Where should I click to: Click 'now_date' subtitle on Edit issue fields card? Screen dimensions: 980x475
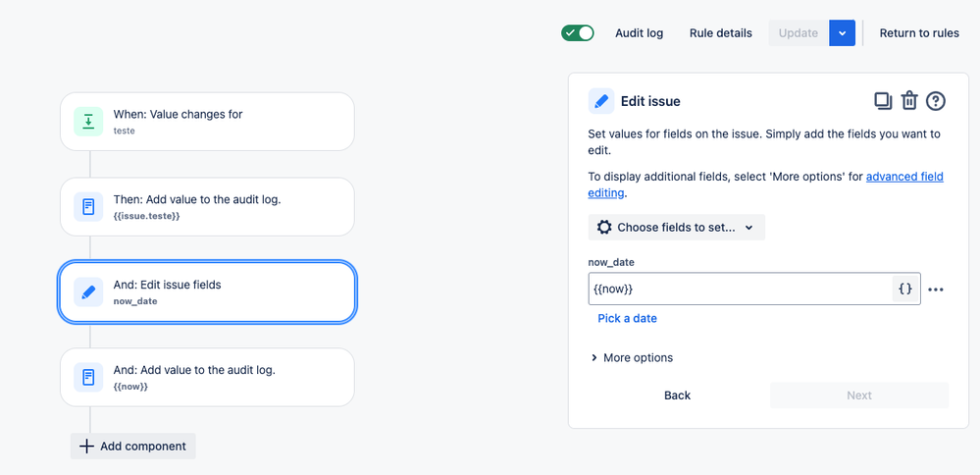tap(135, 301)
